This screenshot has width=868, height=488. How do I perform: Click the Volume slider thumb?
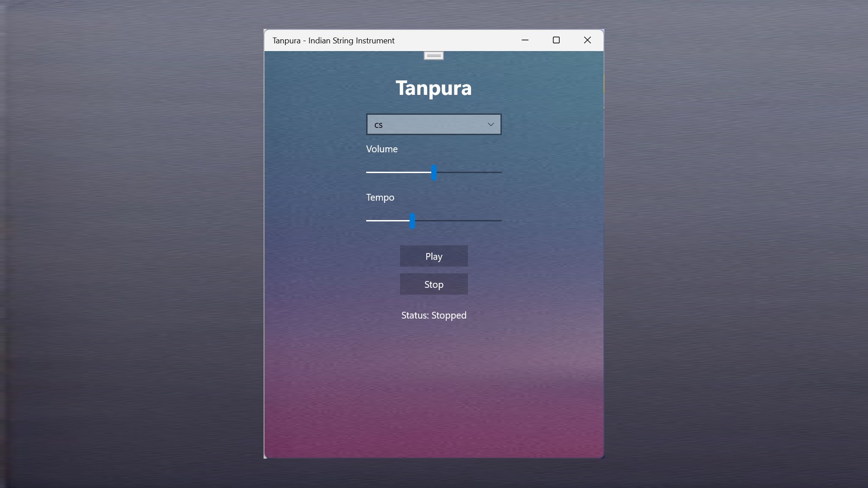(434, 172)
